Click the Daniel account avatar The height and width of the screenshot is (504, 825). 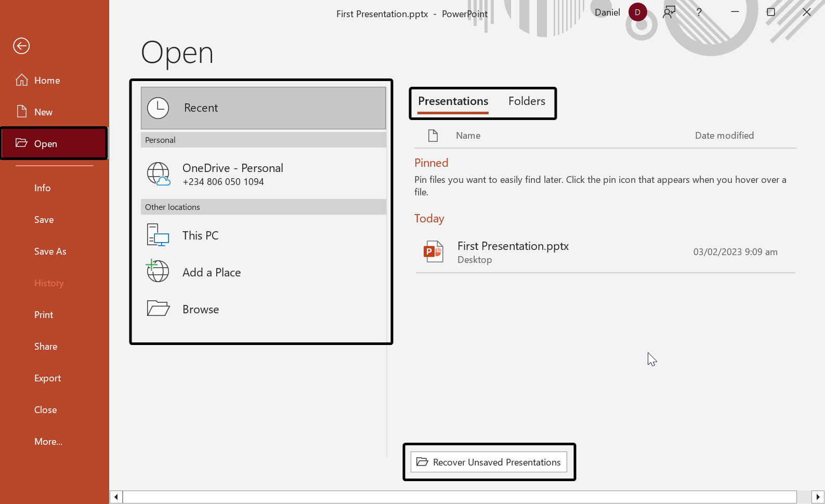pos(637,12)
